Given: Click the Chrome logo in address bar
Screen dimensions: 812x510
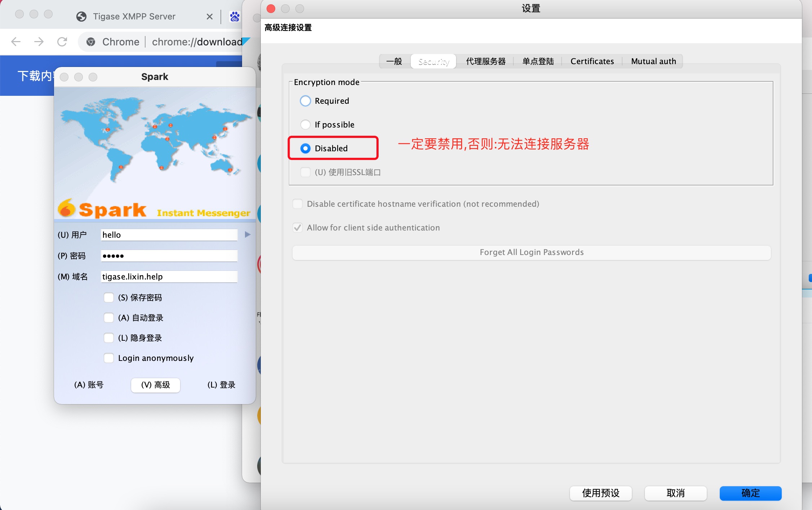Looking at the screenshot, I should point(91,42).
